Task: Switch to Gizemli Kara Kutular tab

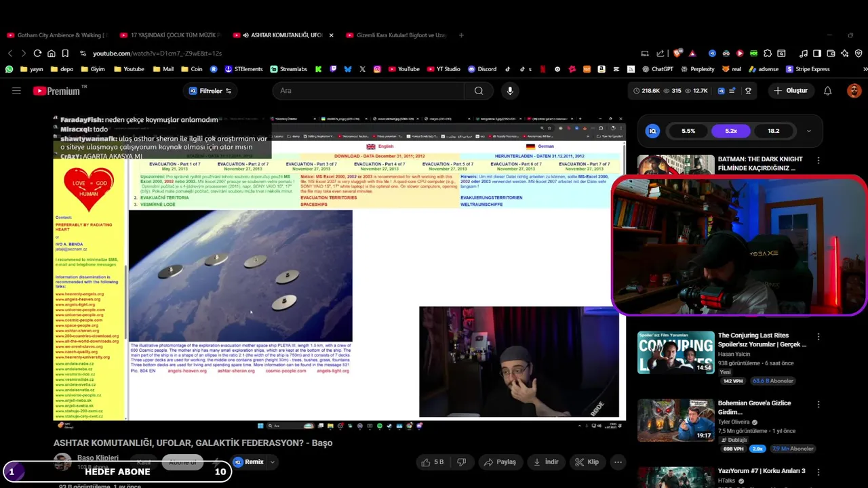Action: pos(396,35)
